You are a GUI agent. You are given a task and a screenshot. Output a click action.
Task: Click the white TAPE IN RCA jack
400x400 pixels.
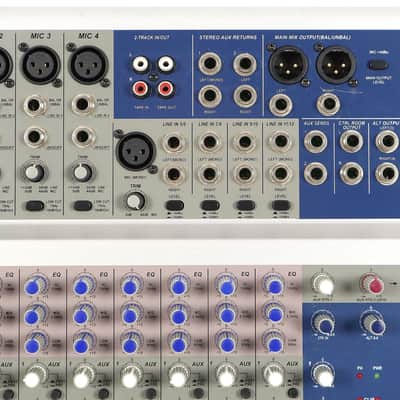[x=140, y=63]
